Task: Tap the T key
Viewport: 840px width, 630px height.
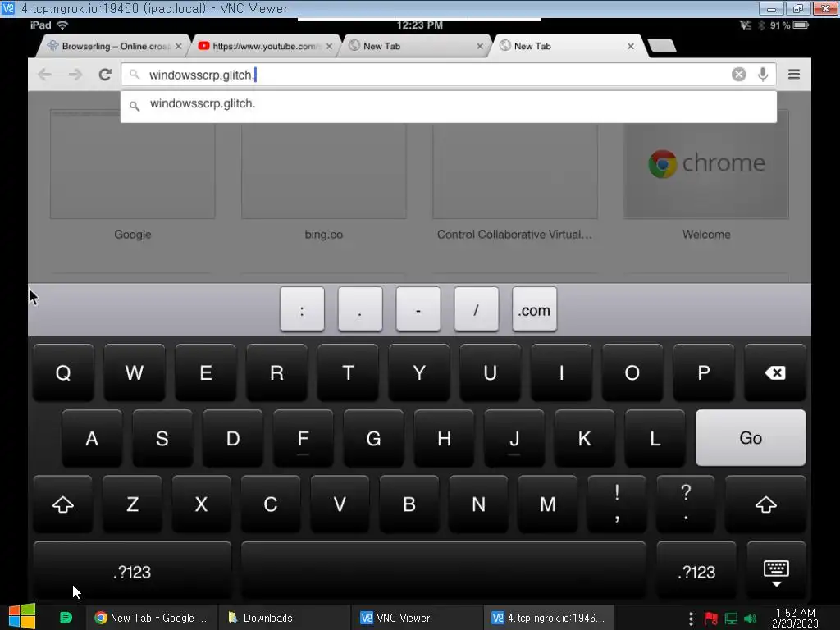Action: (x=348, y=373)
